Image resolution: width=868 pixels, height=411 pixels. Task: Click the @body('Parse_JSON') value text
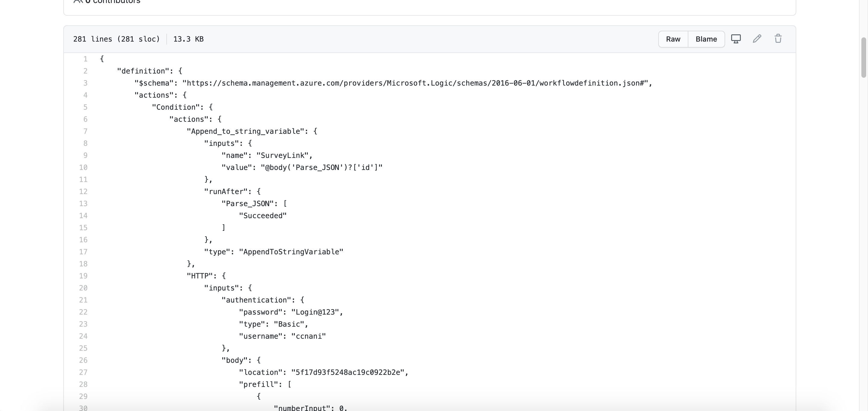pos(322,168)
